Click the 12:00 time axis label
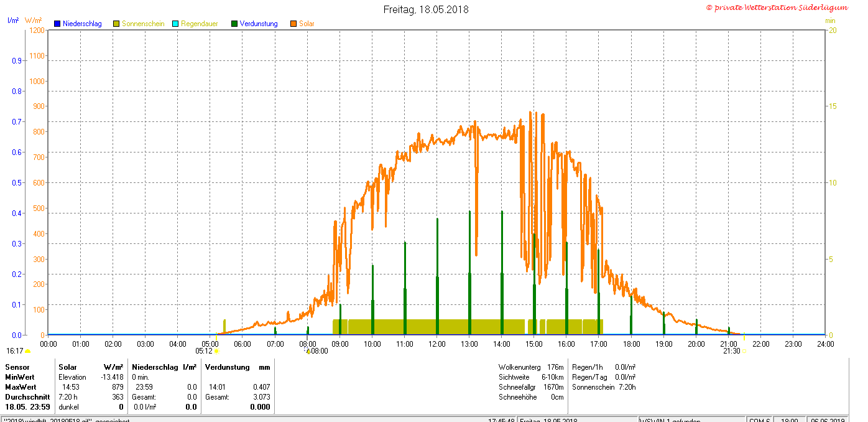The image size is (868, 422). tap(436, 344)
